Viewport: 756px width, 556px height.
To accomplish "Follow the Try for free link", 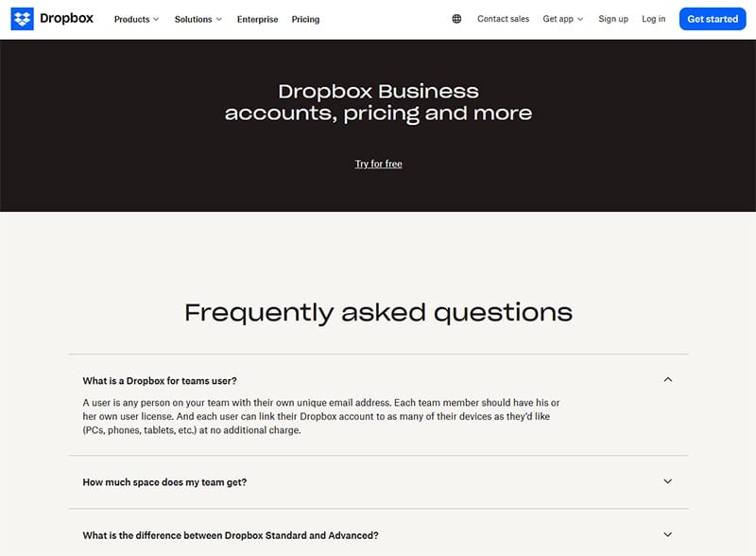I will pos(378,165).
